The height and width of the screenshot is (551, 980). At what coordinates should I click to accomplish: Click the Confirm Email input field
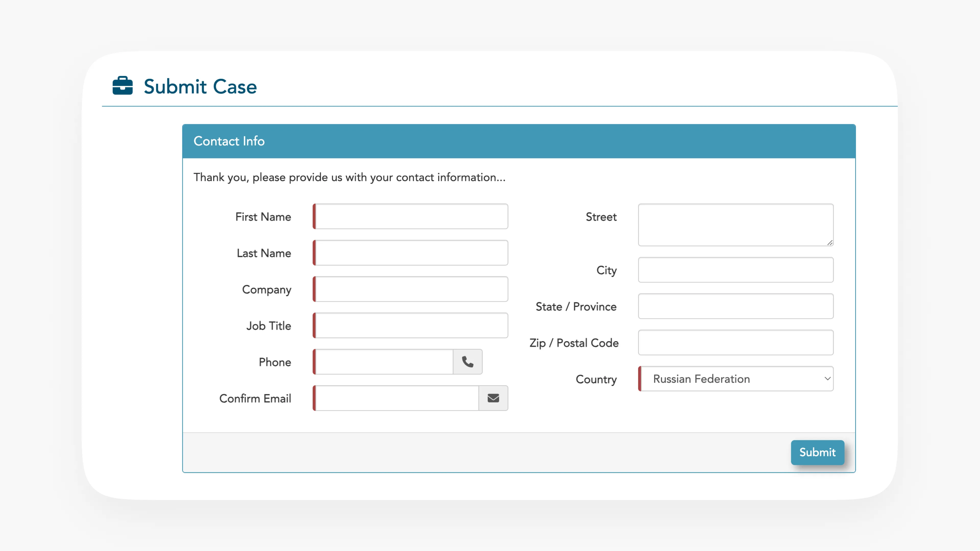click(396, 398)
